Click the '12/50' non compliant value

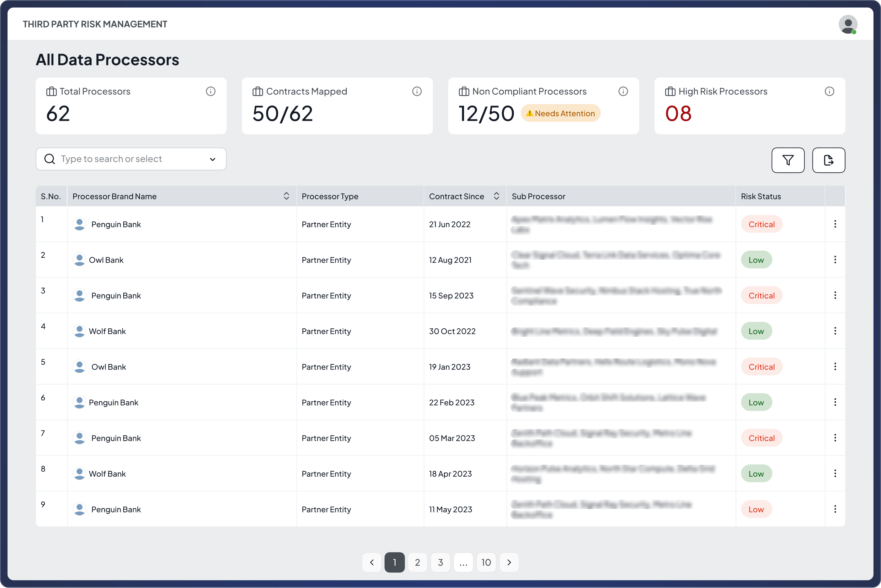click(x=486, y=114)
